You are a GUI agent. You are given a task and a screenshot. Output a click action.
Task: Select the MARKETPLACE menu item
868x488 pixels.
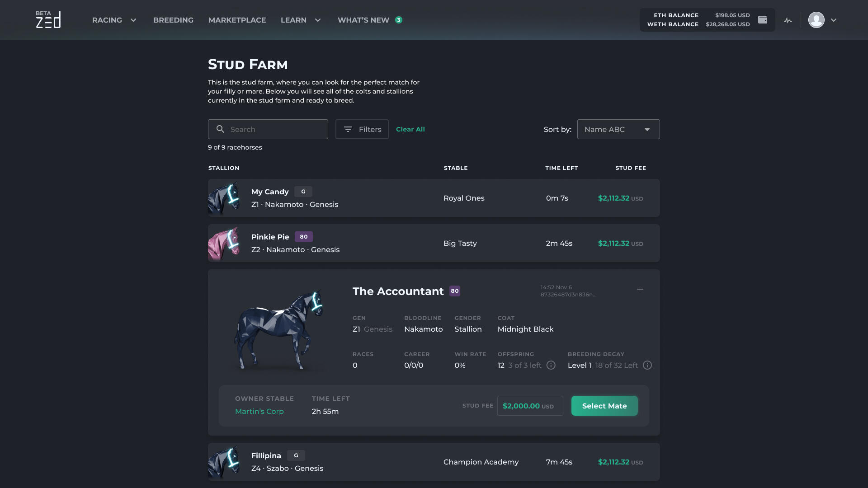click(x=237, y=20)
